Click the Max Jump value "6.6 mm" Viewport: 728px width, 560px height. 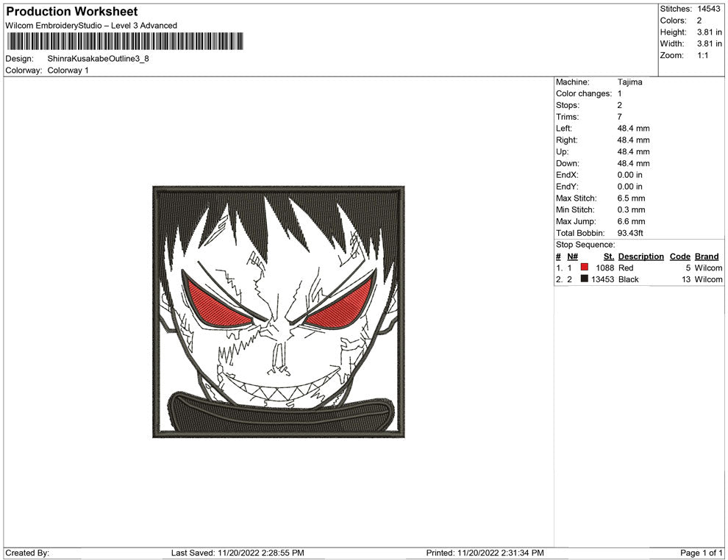[x=631, y=221]
